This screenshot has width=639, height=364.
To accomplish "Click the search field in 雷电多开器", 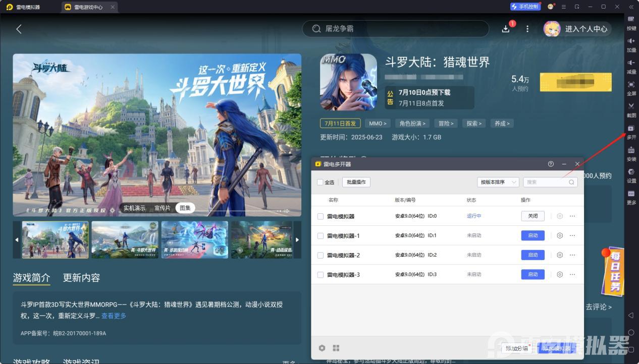I will click(546, 182).
